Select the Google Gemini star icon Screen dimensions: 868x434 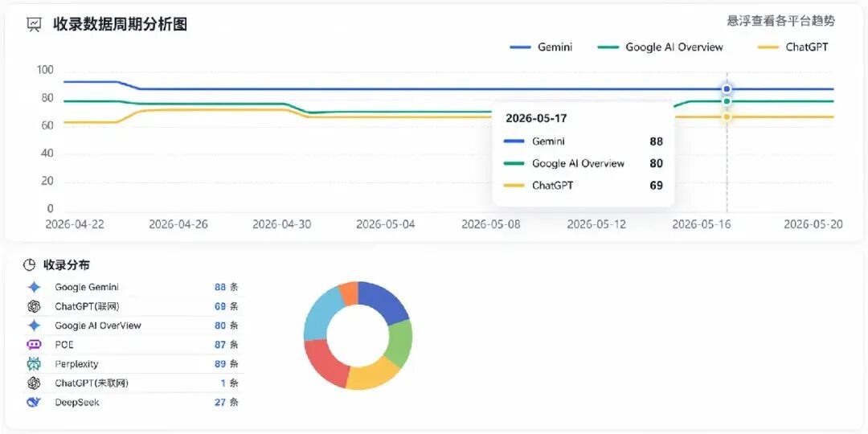tap(34, 287)
